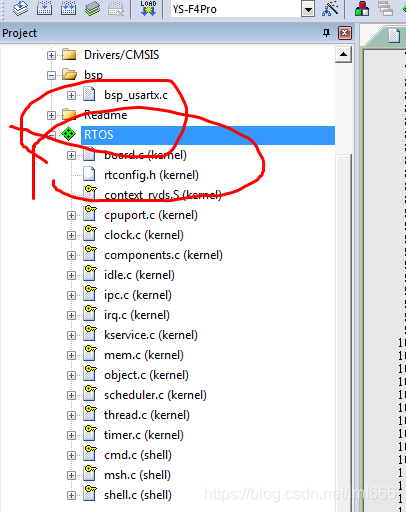Select scheduler.c (kernel) file
The image size is (406, 512).
[155, 395]
